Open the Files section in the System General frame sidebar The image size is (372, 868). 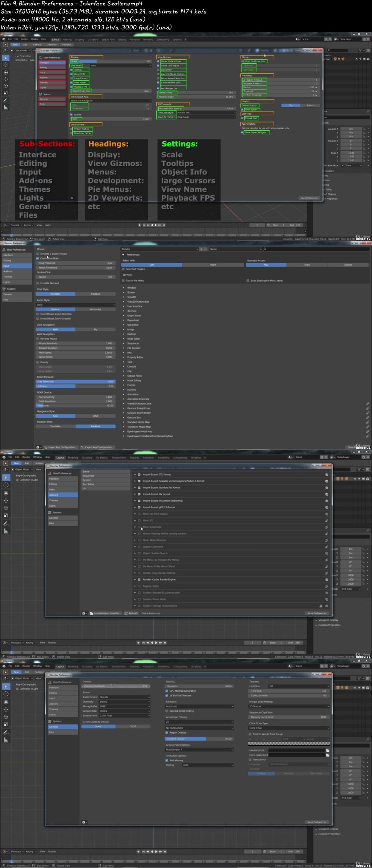[x=63, y=732]
